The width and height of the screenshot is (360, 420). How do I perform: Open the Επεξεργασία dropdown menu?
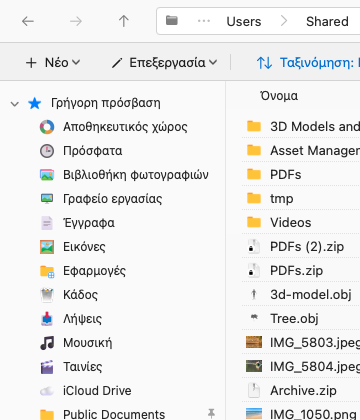click(x=164, y=63)
